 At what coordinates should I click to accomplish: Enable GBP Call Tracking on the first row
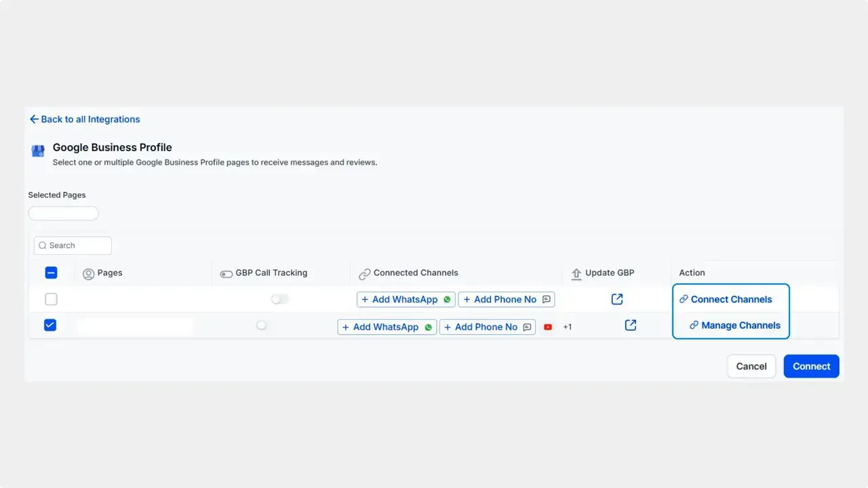point(279,299)
